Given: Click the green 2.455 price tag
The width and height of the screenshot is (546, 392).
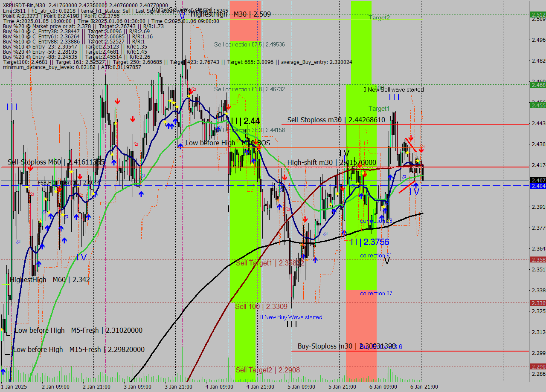Looking at the screenshot, I should pyautogui.click(x=538, y=105).
